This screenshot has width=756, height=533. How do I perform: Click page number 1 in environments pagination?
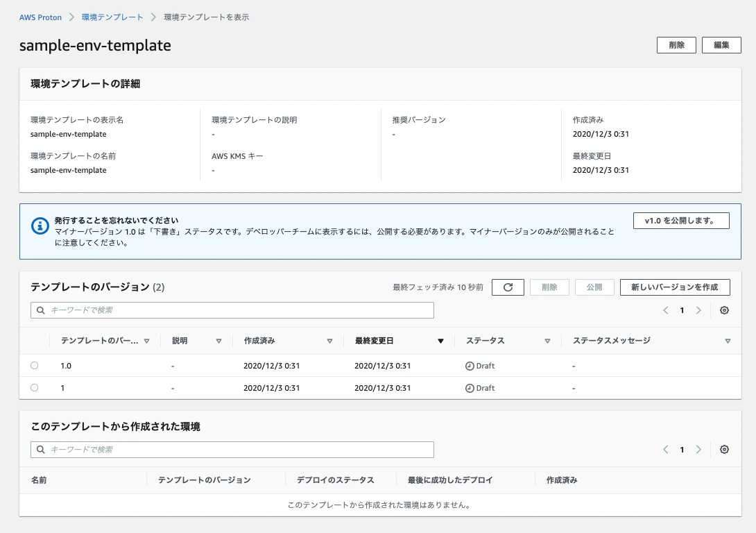pyautogui.click(x=682, y=449)
